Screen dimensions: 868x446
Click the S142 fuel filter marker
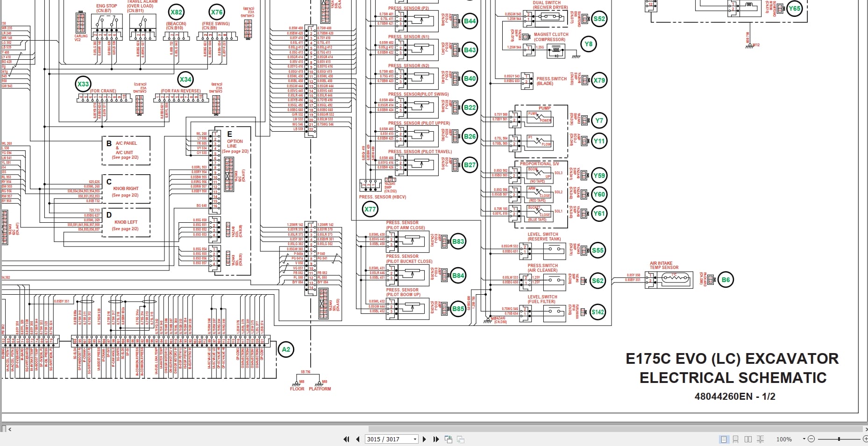tap(598, 312)
